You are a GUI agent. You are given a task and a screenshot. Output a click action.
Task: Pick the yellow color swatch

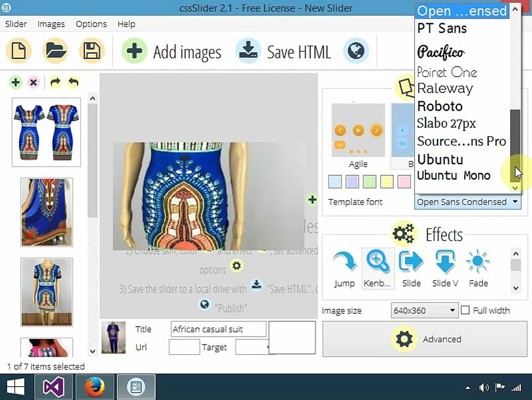pyautogui.click(x=387, y=182)
